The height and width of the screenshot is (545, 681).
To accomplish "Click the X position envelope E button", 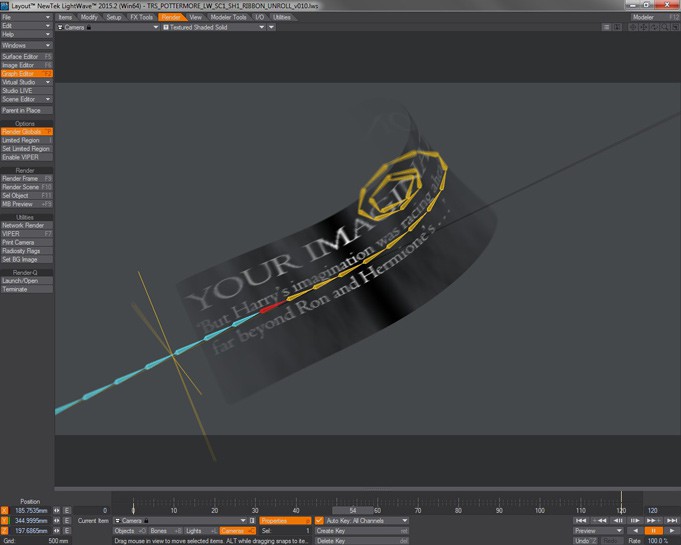I will tap(67, 510).
